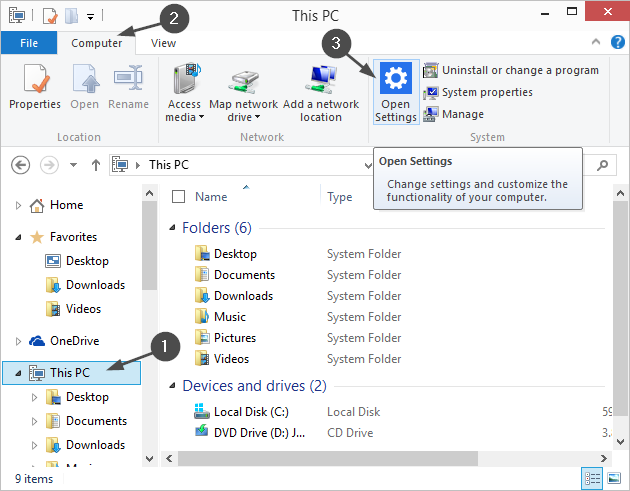Image resolution: width=630 pixels, height=491 pixels.
Task: Collapse the Devices and drives group
Action: click(172, 385)
